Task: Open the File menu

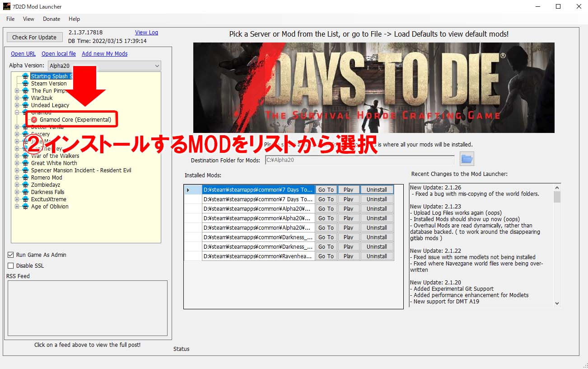Action: tap(10, 19)
